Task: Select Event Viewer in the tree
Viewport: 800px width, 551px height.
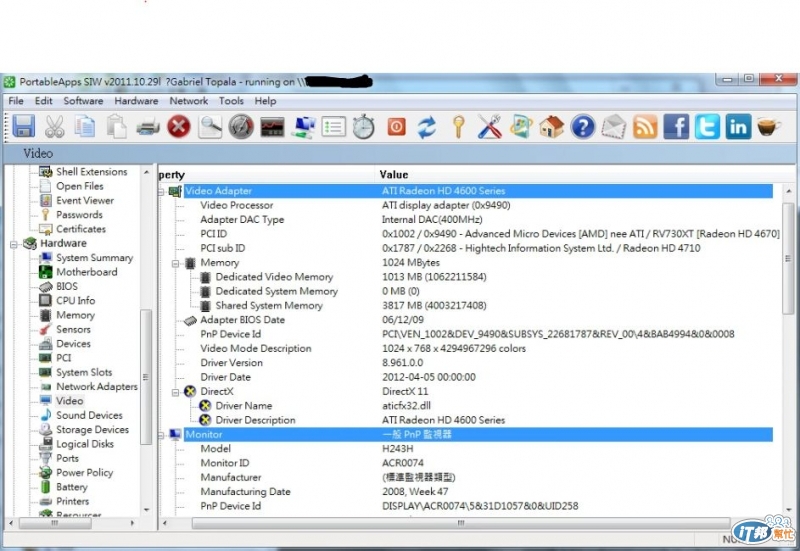Action: (x=85, y=200)
